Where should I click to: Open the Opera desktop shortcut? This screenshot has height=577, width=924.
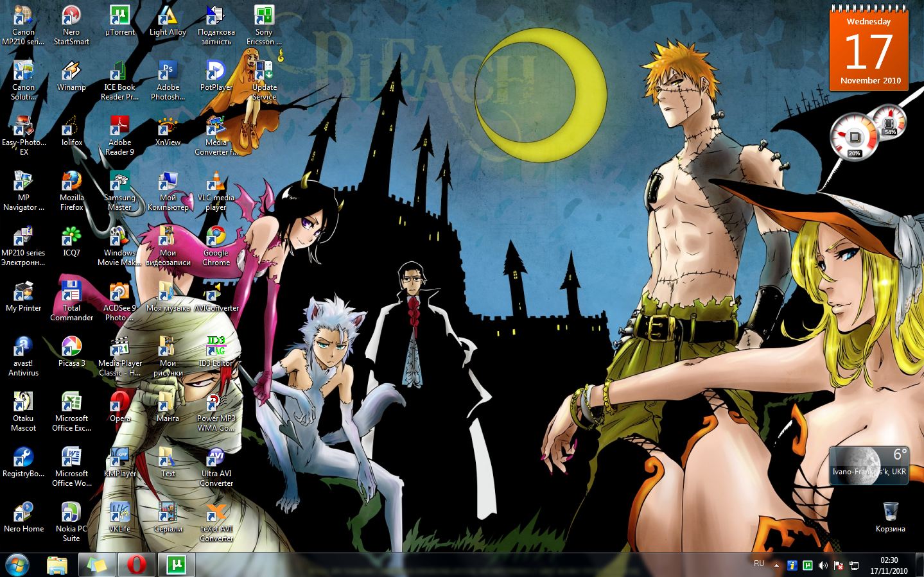pyautogui.click(x=119, y=407)
